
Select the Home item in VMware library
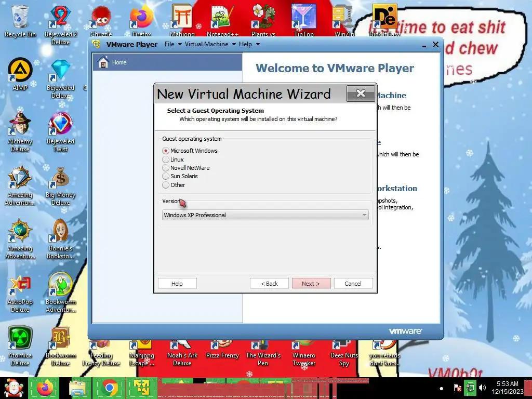tap(168, 62)
